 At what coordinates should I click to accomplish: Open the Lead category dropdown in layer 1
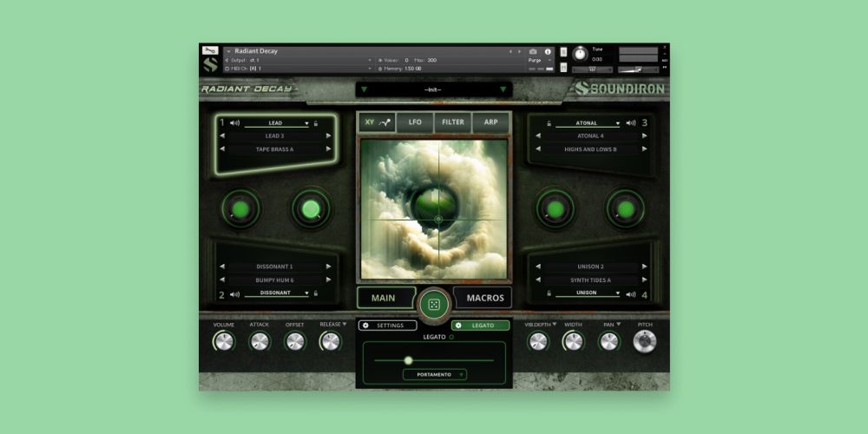[277, 123]
